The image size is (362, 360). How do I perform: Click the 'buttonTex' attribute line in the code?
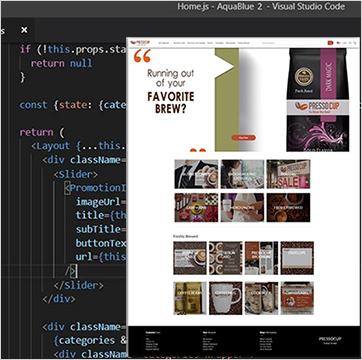point(101,243)
